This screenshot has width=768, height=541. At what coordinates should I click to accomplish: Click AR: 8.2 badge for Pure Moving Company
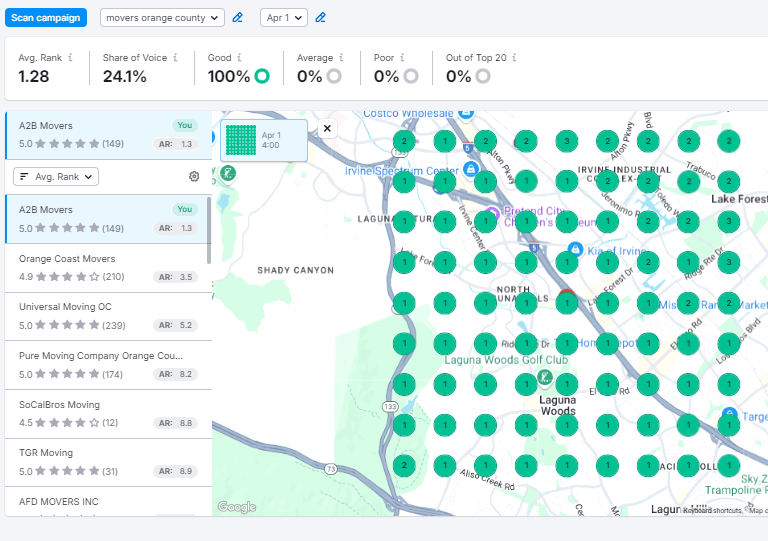click(x=175, y=374)
